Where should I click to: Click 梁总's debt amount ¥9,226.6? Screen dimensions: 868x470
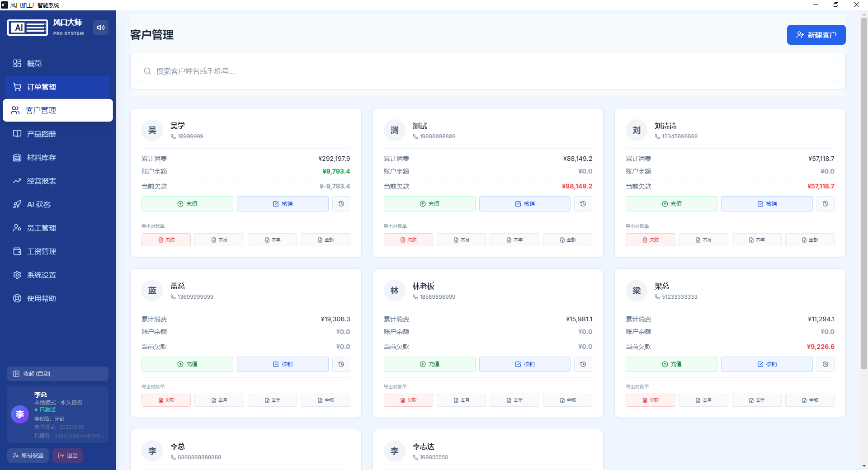821,347
